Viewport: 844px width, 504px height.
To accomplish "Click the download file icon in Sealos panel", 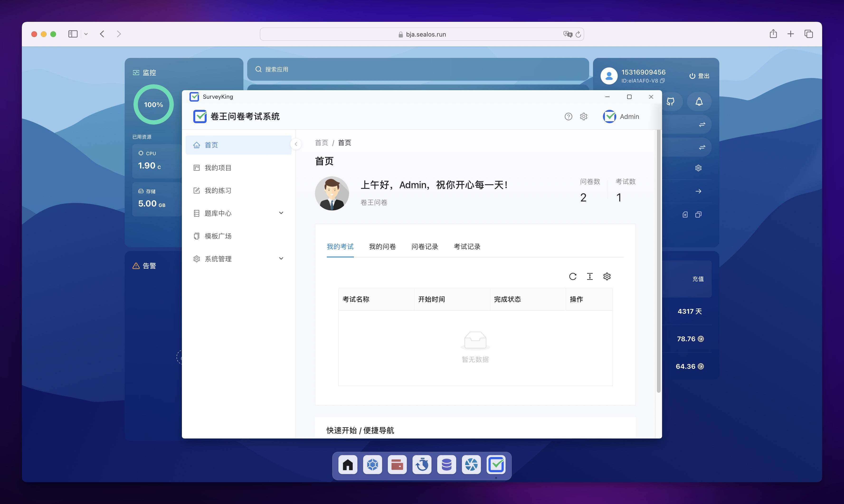I will click(x=685, y=215).
